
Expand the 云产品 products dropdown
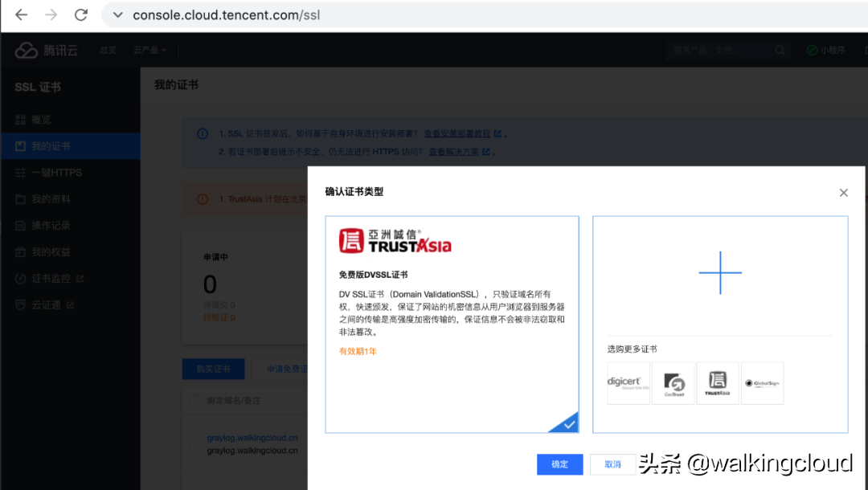148,50
